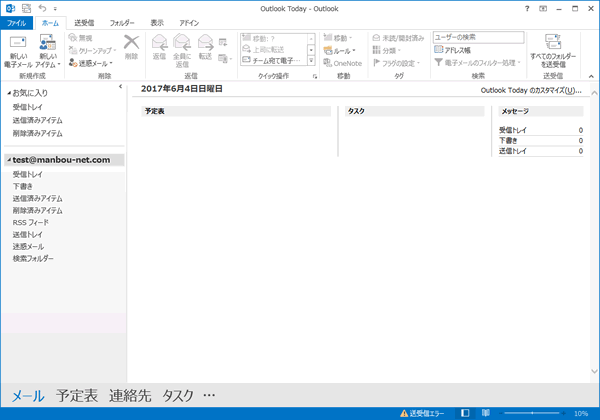This screenshot has height=420, width=600.
Task: Click the Undo arrow in quick access toolbar
Action: tap(42, 8)
